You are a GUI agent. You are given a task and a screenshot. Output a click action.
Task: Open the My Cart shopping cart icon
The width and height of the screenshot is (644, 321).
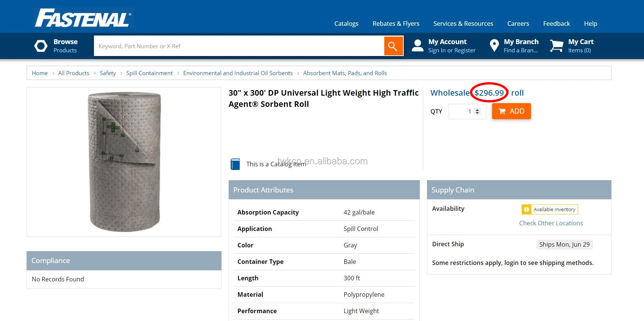[556, 46]
